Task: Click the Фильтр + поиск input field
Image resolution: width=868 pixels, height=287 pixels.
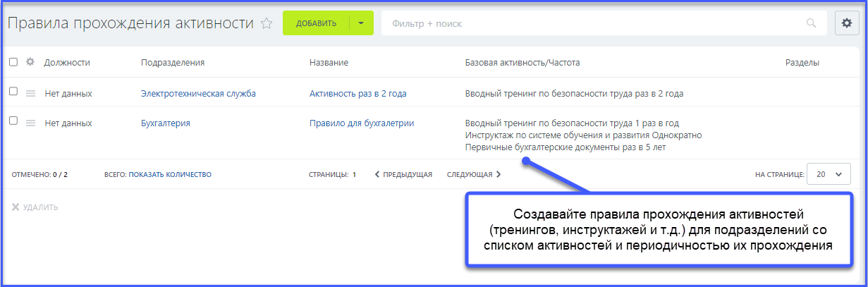Action: 592,23
